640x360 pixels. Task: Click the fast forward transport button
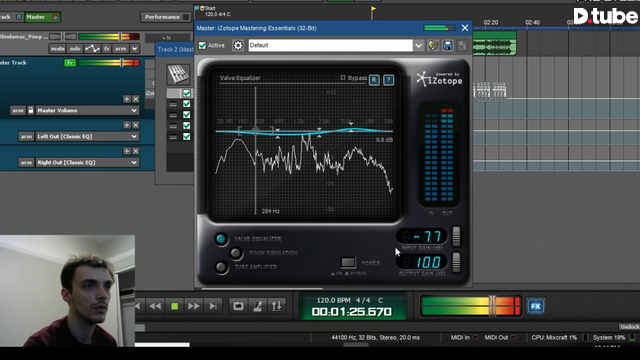[x=193, y=306]
